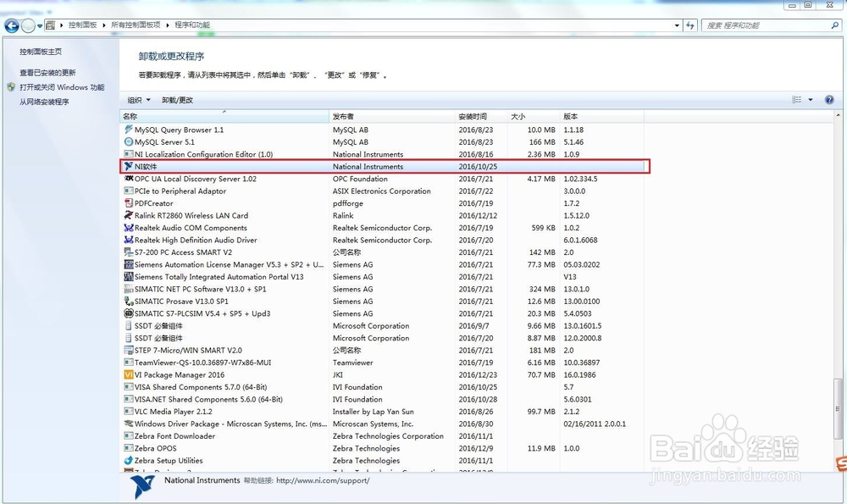Click the 卸载/更改 toolbar button
Viewport: 847px width, 504px height.
pos(177,100)
